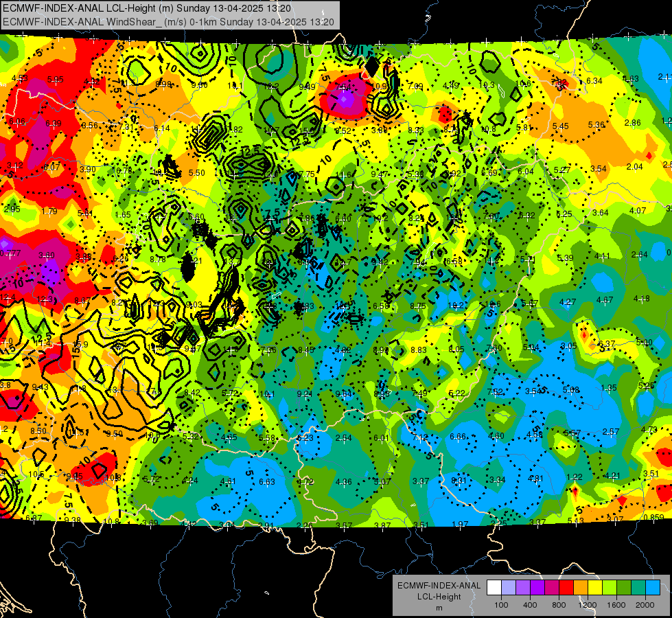Click the teal legend swatch

tap(638, 588)
